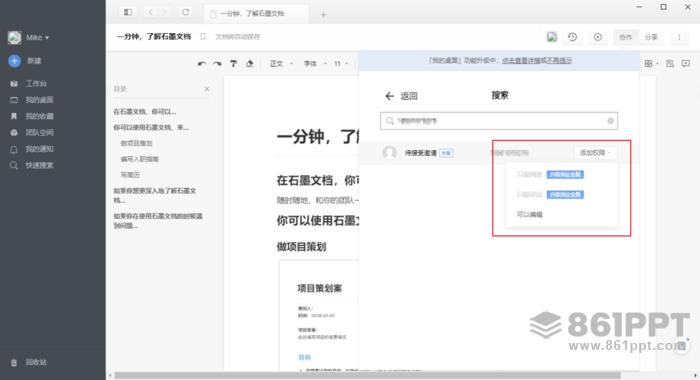Click collaborator avatar image in header
The image size is (700, 380).
pyautogui.click(x=552, y=37)
